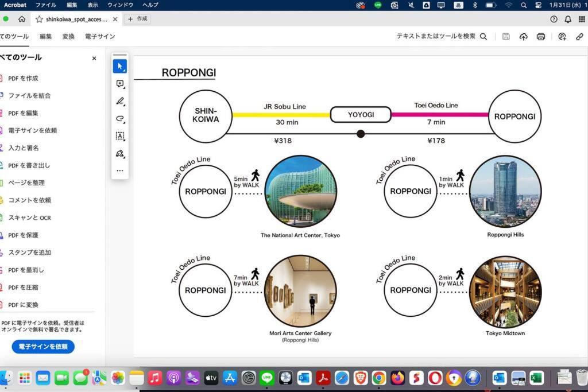Image resolution: width=588 pixels, height=392 pixels.
Task: Click the print icon in toolbar
Action: coord(540,36)
